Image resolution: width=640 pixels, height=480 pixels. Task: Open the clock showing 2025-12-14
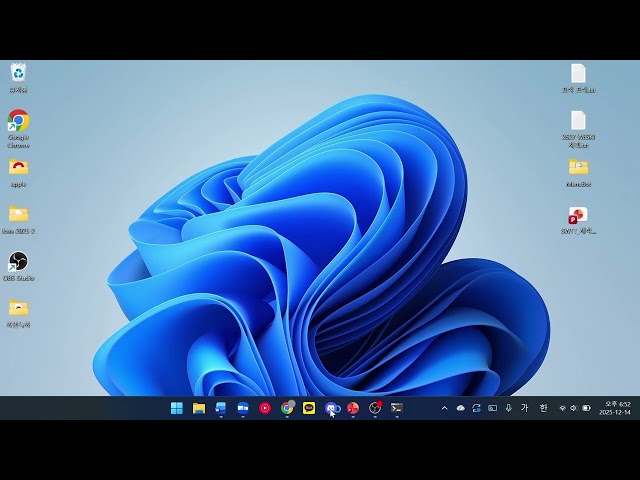coord(615,408)
